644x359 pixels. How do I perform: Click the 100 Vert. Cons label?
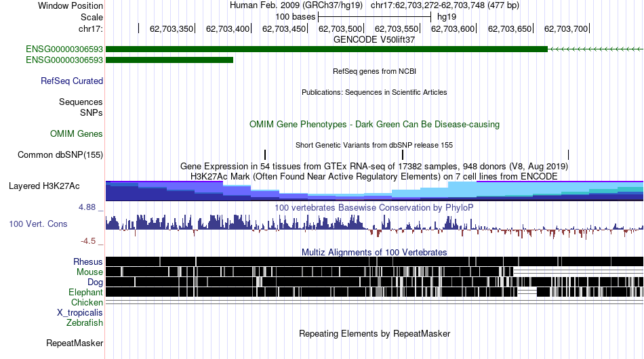click(38, 224)
